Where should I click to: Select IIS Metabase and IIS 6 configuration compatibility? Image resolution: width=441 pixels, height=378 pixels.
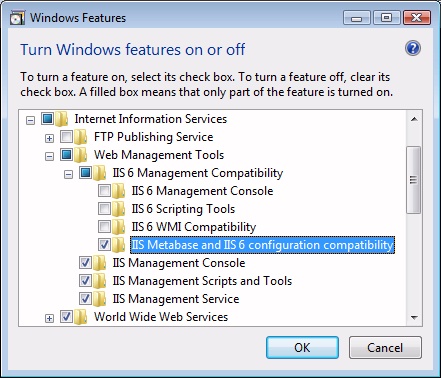pos(262,245)
